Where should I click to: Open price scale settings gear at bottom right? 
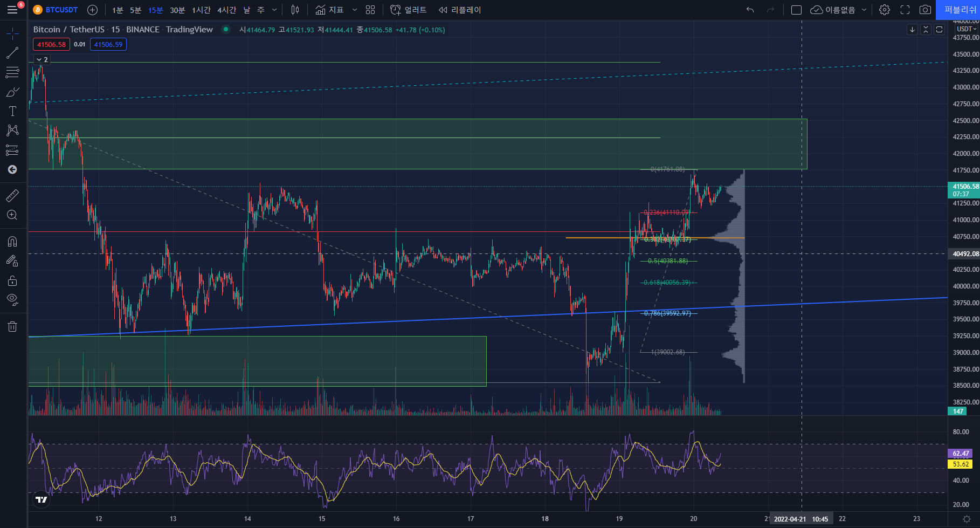pyautogui.click(x=967, y=519)
